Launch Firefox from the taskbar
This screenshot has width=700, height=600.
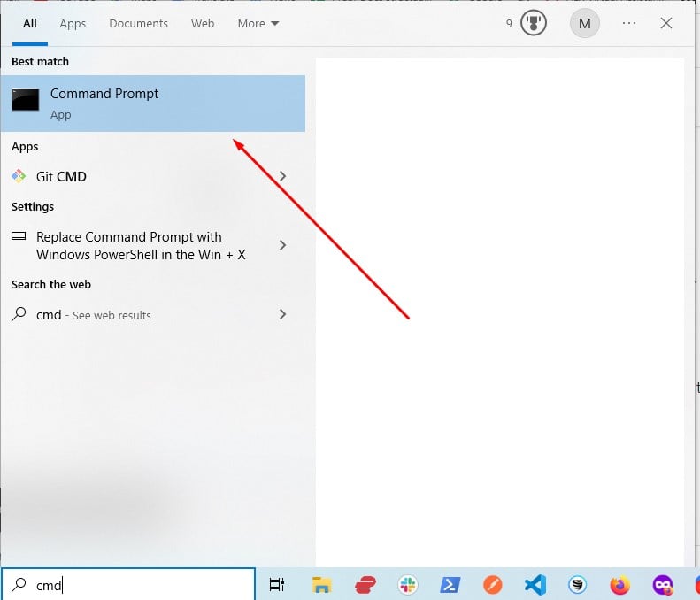(x=620, y=584)
